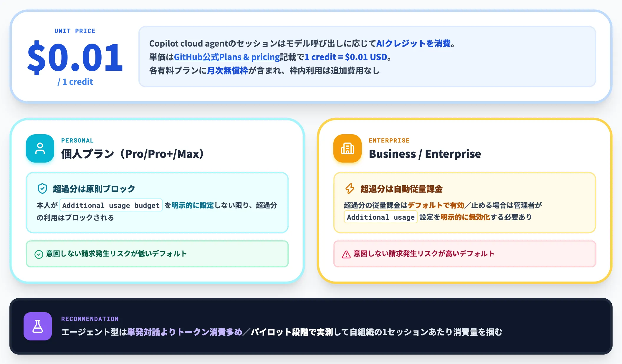Click the 'ENTERPRISE' label

389,140
